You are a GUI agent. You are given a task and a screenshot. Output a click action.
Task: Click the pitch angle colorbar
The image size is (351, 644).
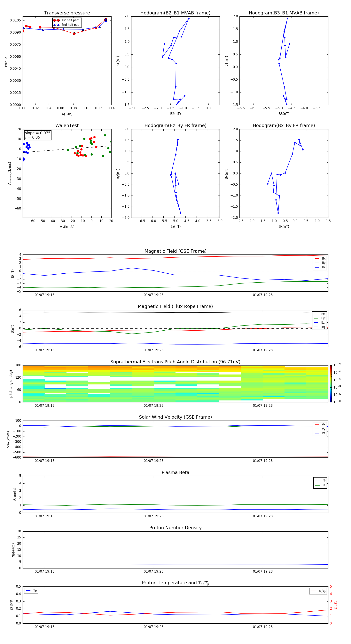[331, 384]
